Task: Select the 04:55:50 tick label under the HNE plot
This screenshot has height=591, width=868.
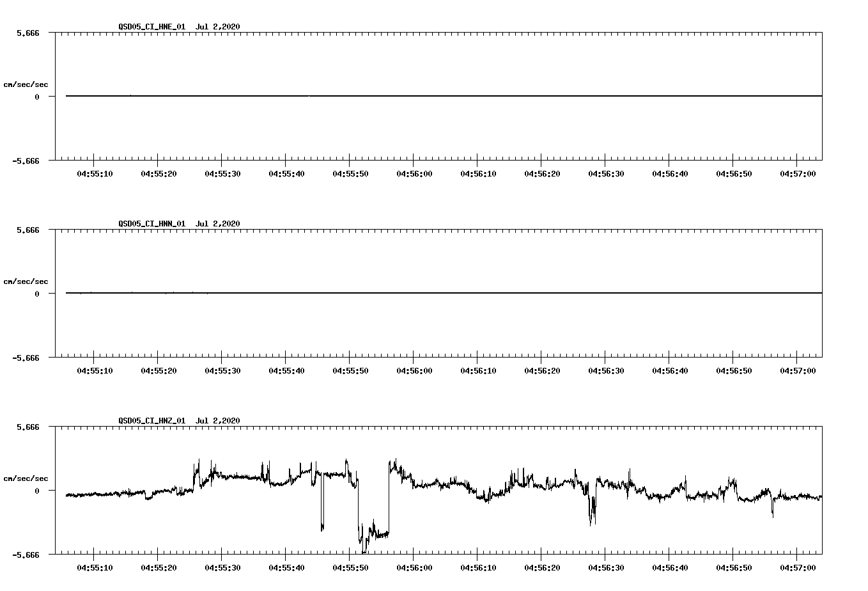Action: point(350,173)
